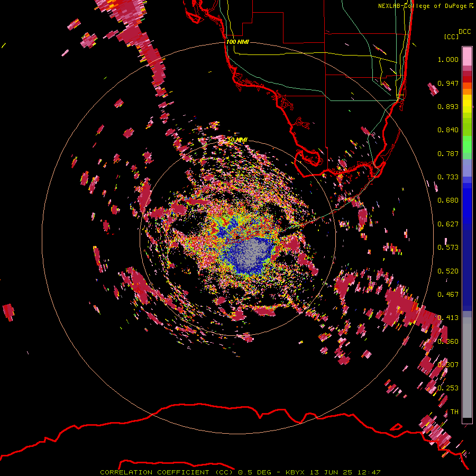Click the 0.253 scale value
The height and width of the screenshot is (476, 476).
coord(448,388)
